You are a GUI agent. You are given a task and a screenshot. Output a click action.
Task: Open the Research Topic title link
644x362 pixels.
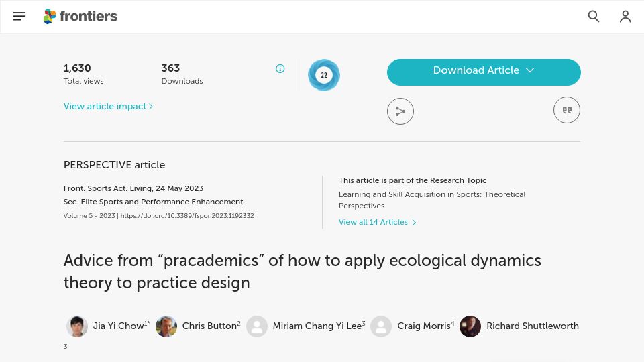[x=432, y=200]
